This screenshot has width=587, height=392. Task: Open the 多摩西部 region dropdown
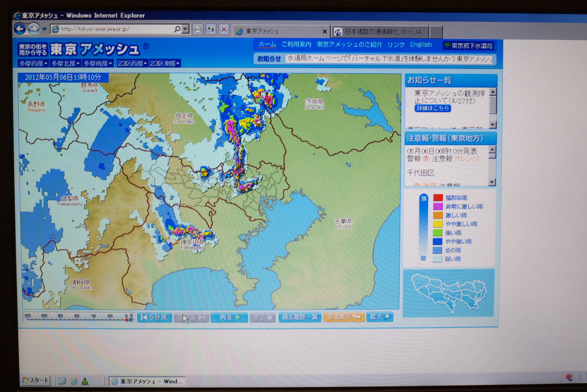(33, 63)
